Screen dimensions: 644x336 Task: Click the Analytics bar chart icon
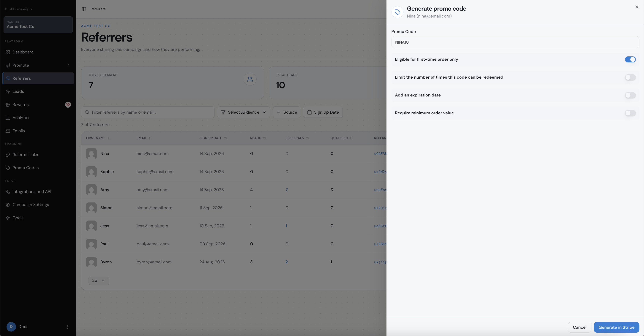[x=8, y=118]
